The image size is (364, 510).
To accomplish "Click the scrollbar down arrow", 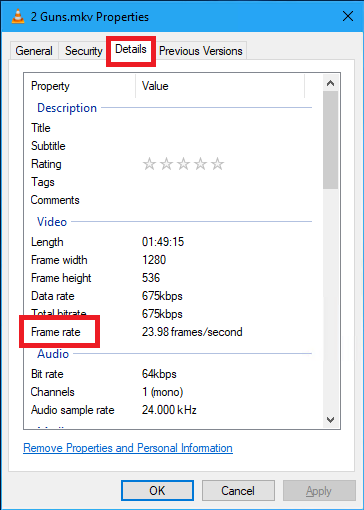I will coord(330,420).
